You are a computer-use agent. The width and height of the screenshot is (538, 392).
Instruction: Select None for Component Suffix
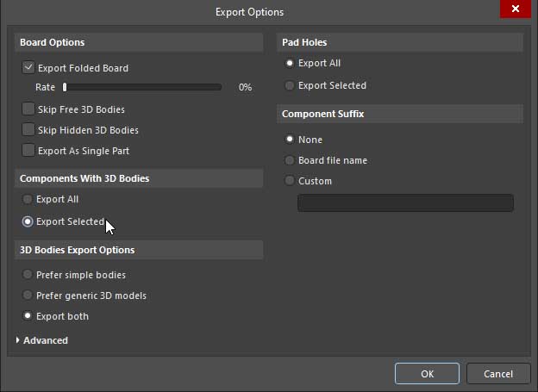pos(290,140)
